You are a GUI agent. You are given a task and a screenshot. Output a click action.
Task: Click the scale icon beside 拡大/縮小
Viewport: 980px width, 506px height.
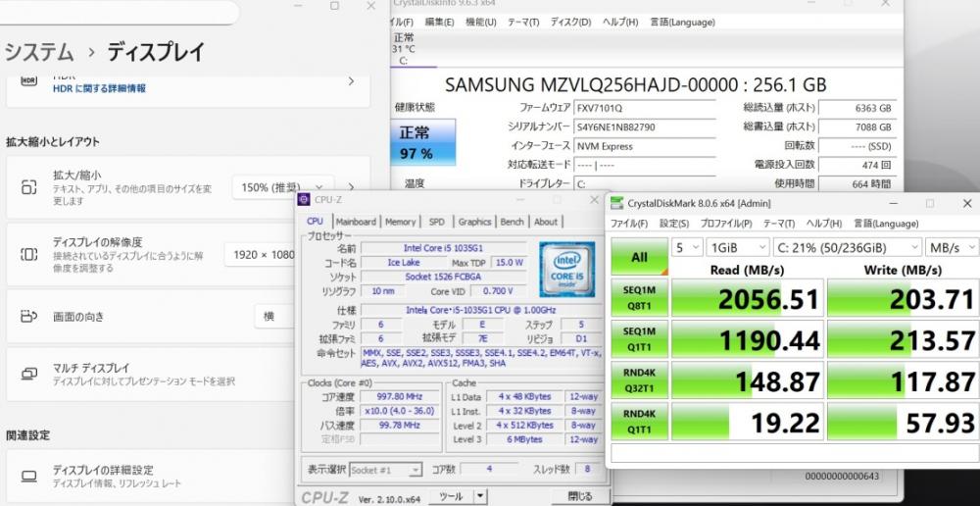pos(28,187)
